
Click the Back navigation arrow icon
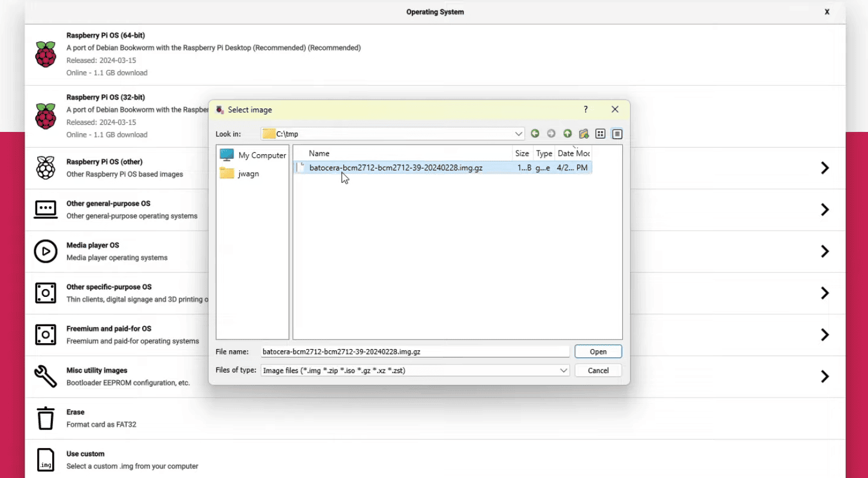(x=535, y=134)
